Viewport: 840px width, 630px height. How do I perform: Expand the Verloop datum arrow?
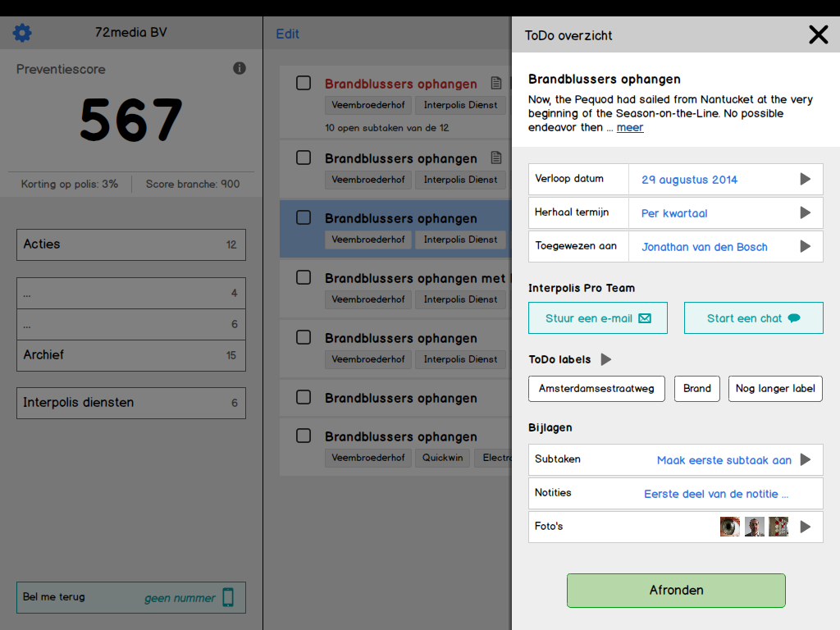tap(806, 179)
